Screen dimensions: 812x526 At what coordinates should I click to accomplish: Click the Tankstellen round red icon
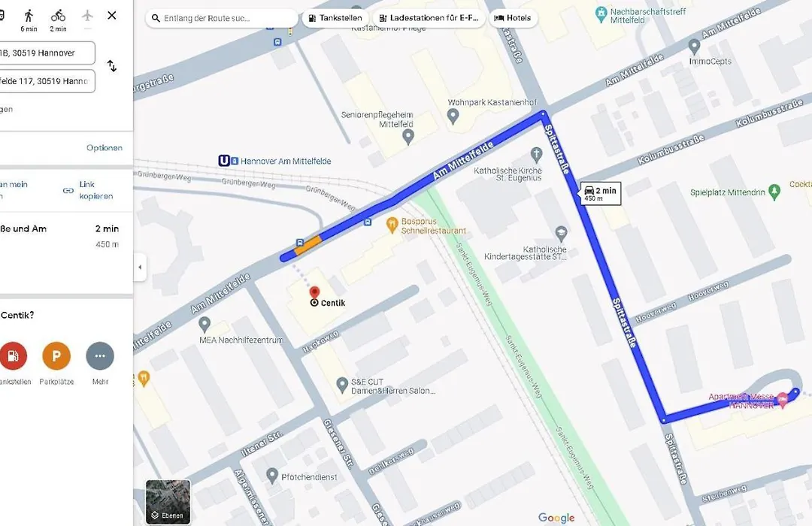[13, 355]
